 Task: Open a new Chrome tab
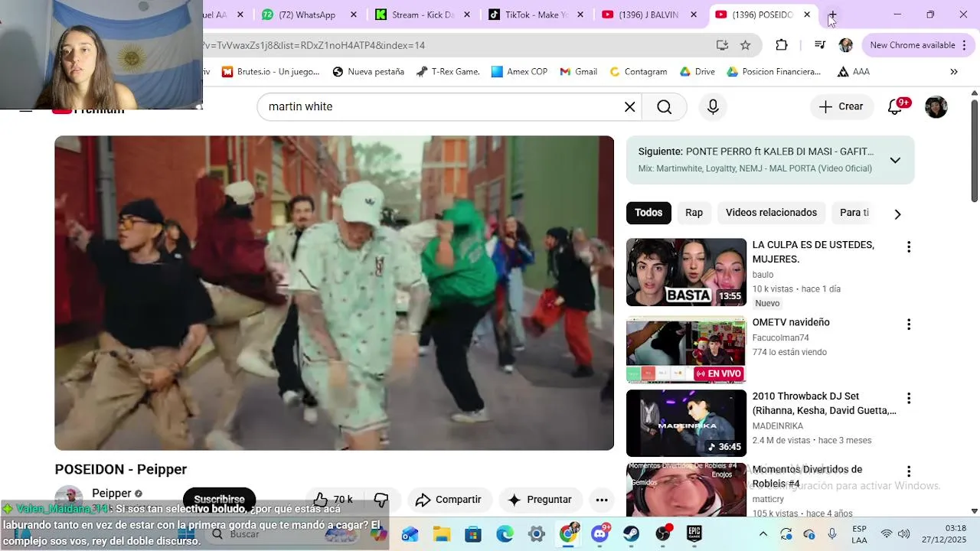coord(832,15)
